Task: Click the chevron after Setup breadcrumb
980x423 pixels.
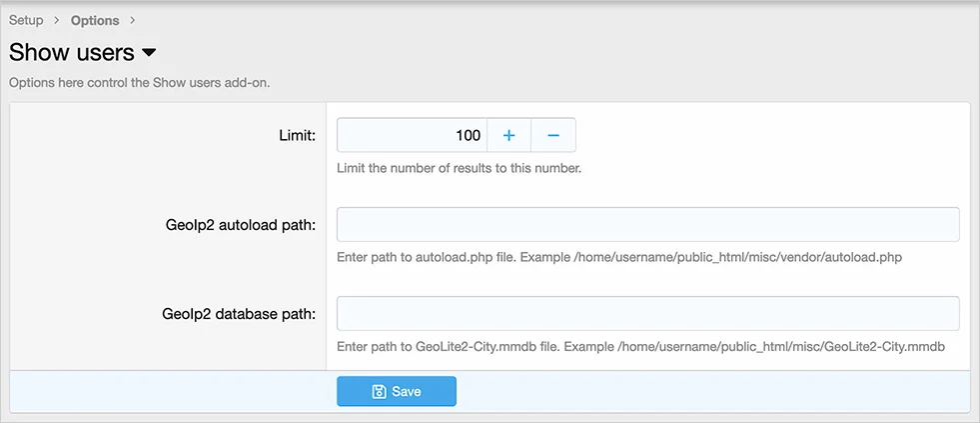Action: 57,20
